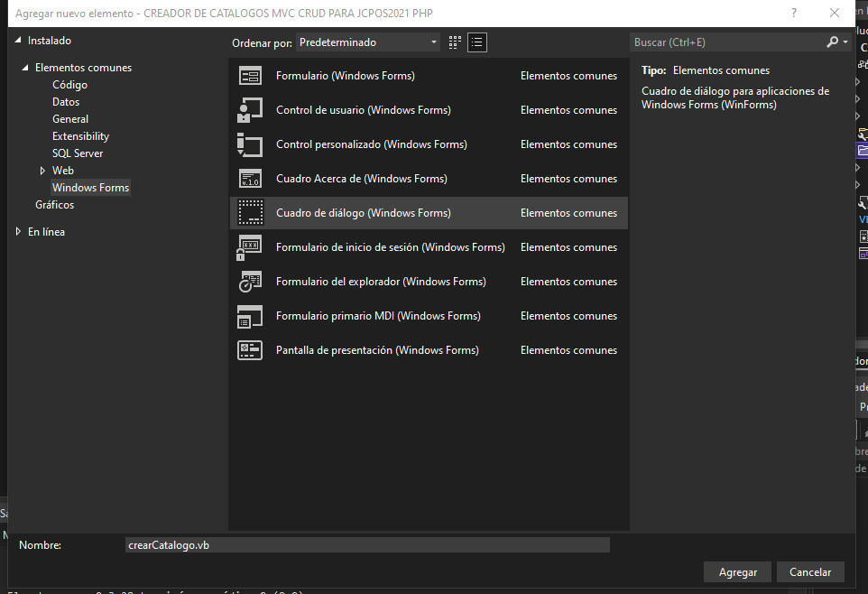
Task: Choose the Cuadro Acerca de template icon
Action: 250,179
